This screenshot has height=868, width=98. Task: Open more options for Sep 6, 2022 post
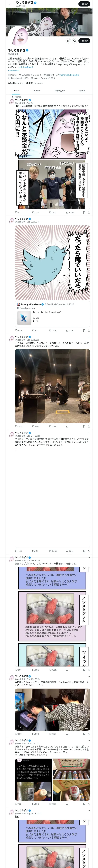point(89,337)
